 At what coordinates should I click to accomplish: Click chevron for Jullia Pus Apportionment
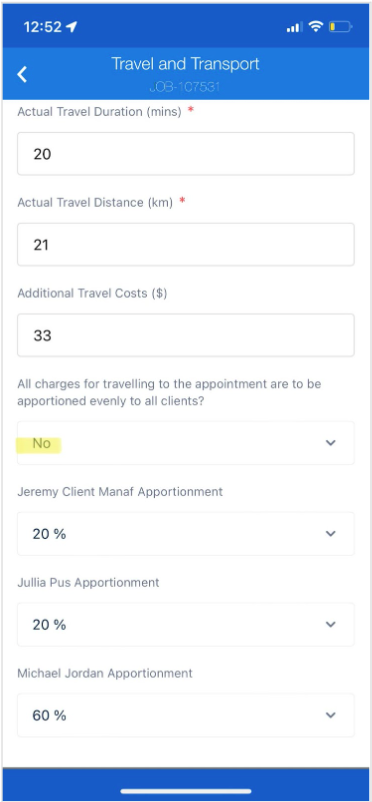331,625
